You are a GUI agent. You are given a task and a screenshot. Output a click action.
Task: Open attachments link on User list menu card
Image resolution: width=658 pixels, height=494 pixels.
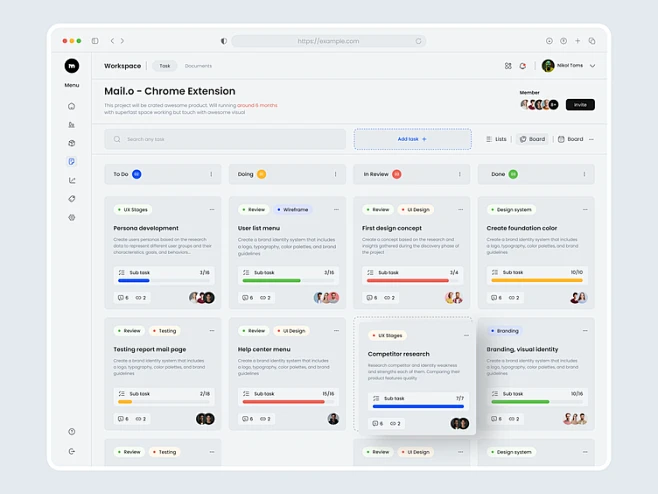[x=265, y=298]
